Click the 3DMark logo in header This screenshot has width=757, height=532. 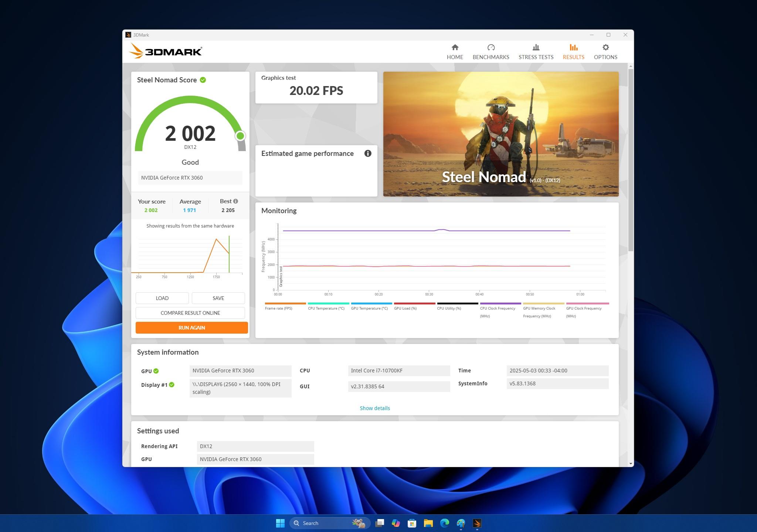(166, 51)
